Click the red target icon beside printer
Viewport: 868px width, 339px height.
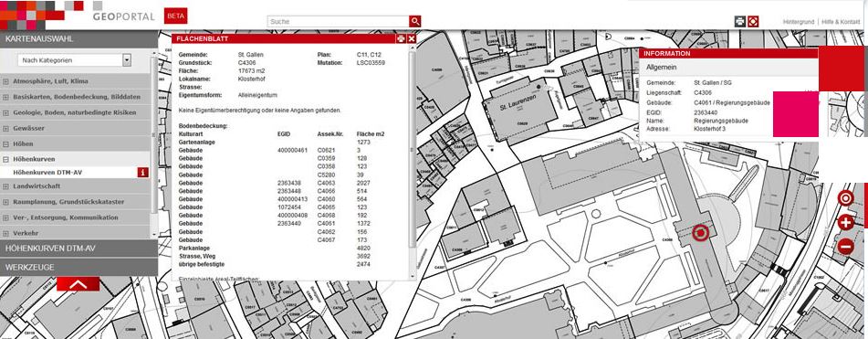[x=753, y=22]
